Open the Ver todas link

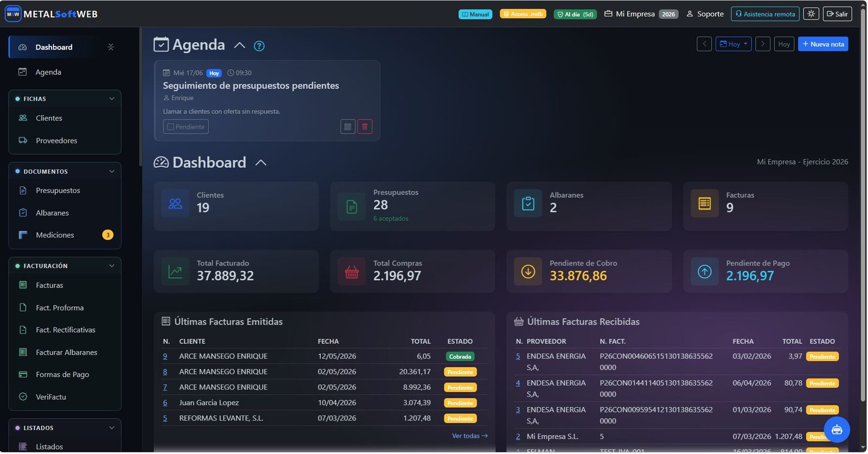[x=470, y=436]
